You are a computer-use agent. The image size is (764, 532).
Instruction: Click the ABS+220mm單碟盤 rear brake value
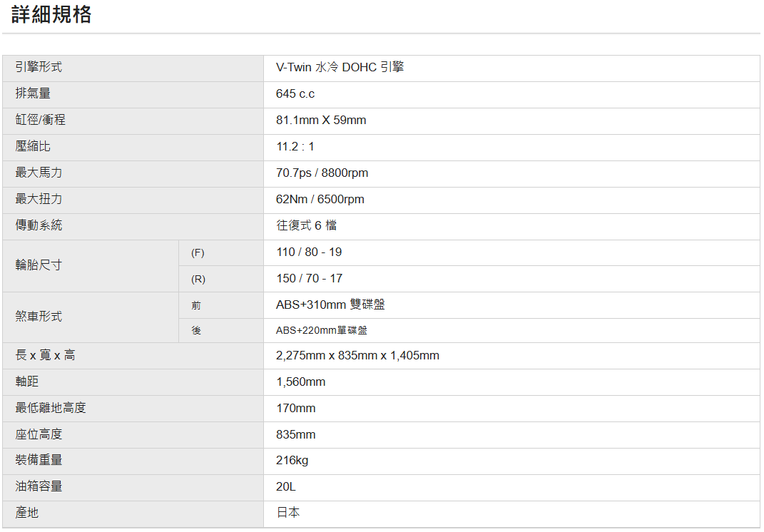322,330
